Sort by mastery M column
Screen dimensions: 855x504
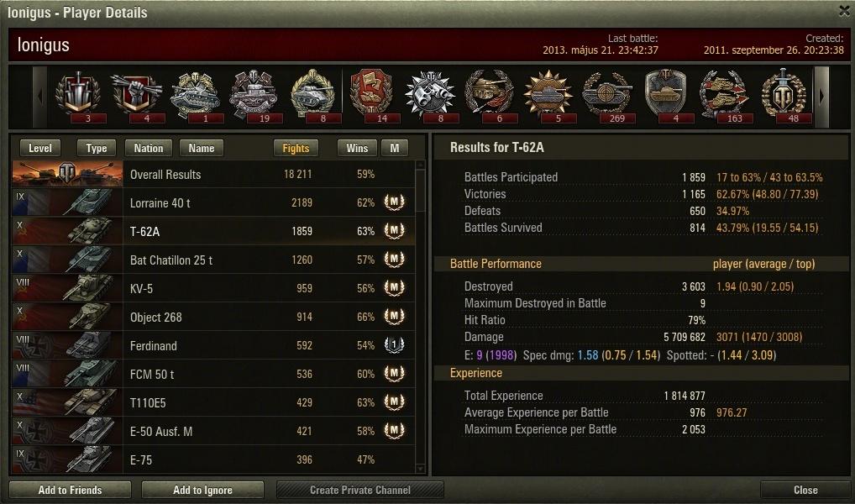(x=395, y=148)
